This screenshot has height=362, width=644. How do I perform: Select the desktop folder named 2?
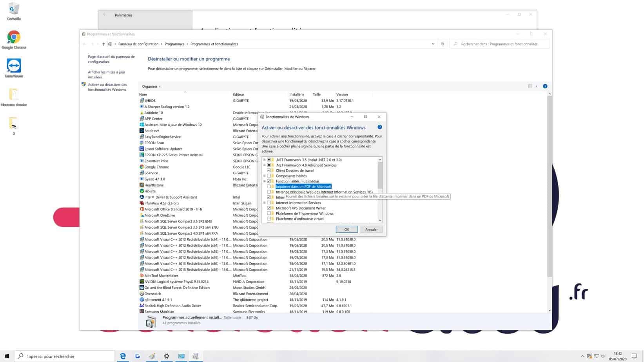coord(14,126)
